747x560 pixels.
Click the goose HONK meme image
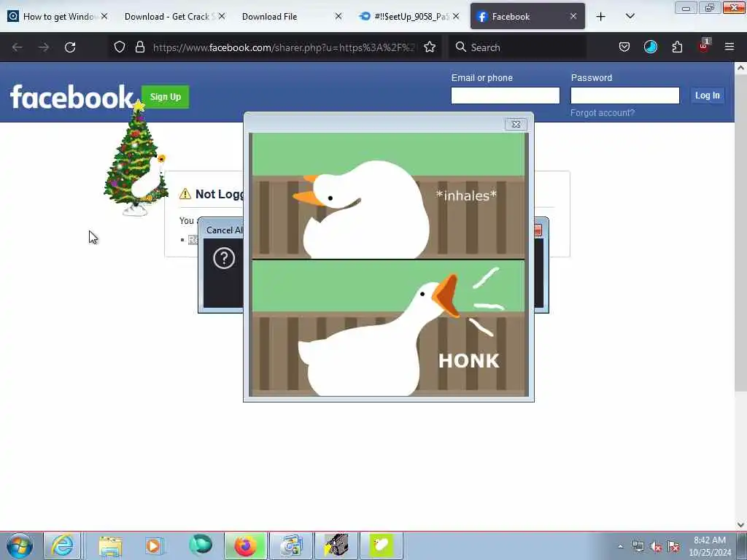coord(388,264)
